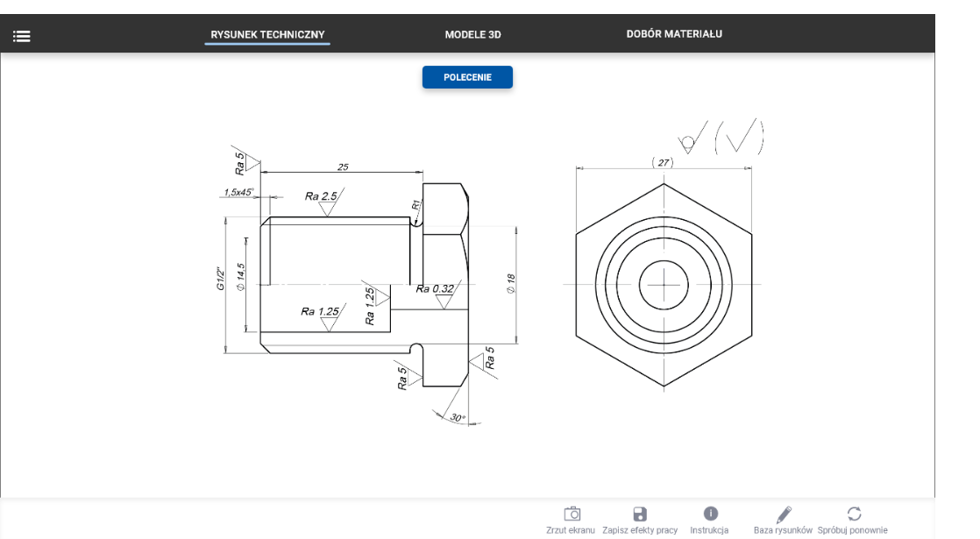Click the 25 length dimension

(343, 167)
